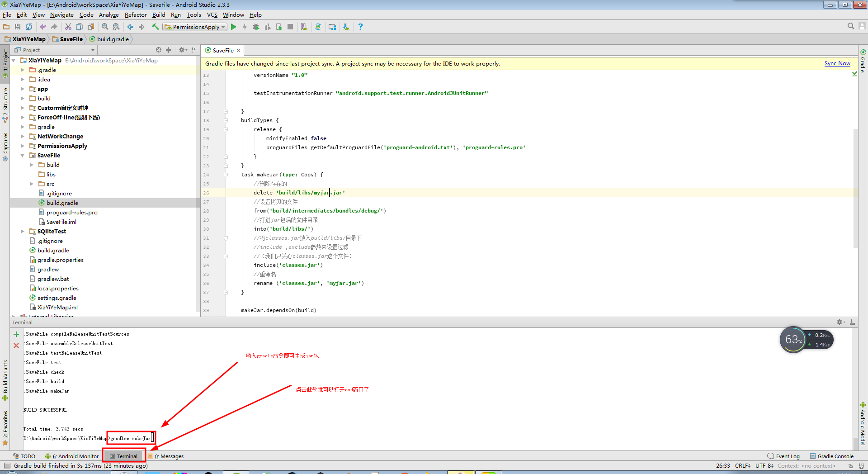Click the green Run app button
This screenshot has height=474, width=868.
click(x=234, y=27)
